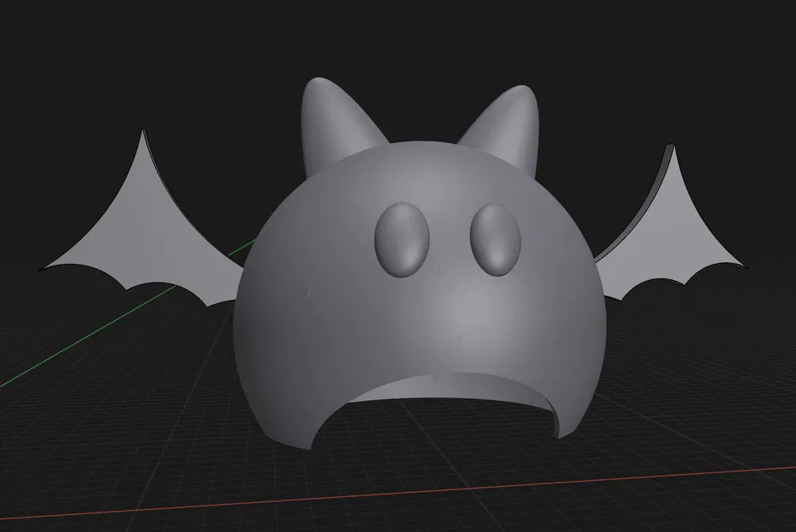Click the top tip of left wing

coord(143,131)
